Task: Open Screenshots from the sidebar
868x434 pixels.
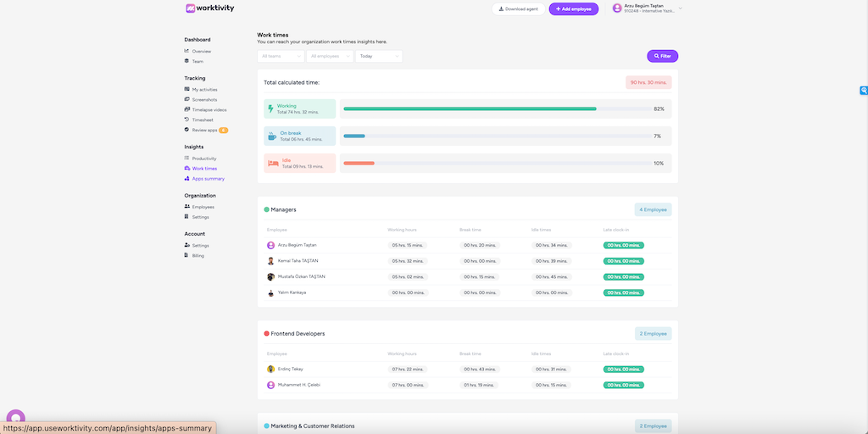Action: point(204,100)
